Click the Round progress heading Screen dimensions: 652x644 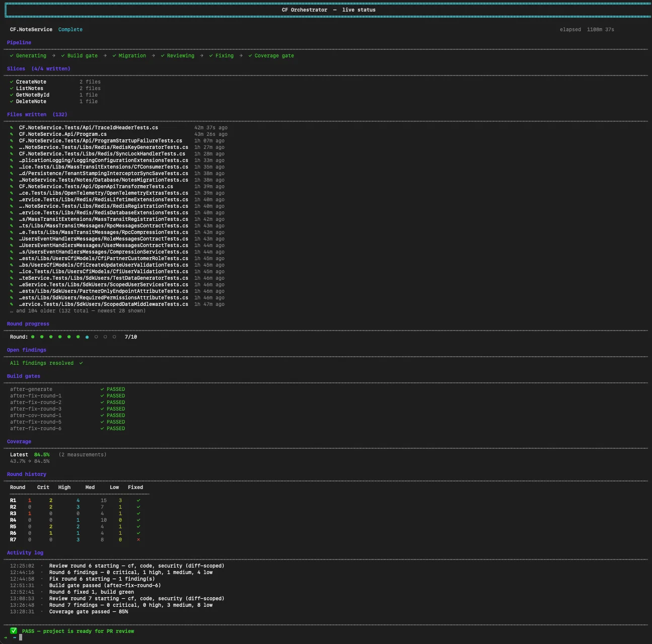[x=28, y=324]
